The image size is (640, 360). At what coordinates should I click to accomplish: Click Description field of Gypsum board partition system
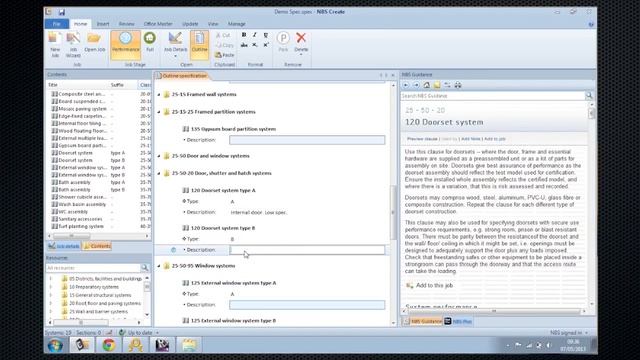click(x=307, y=140)
